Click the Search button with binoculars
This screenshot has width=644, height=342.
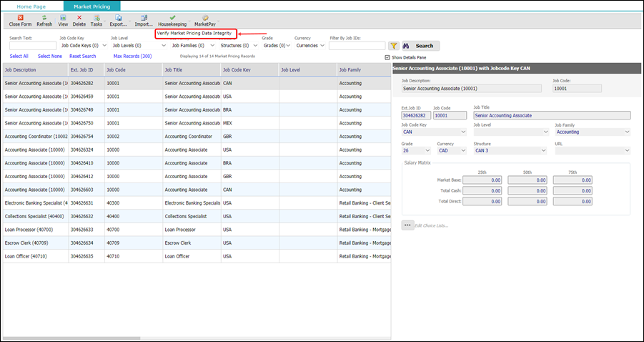420,46
